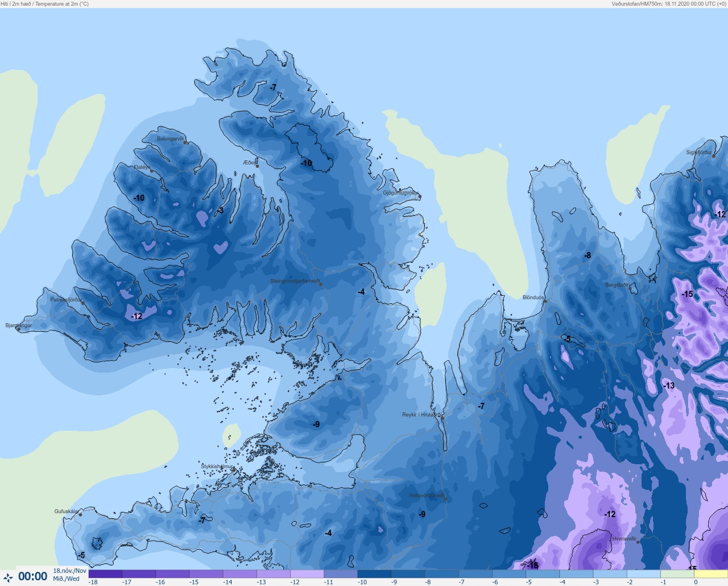This screenshot has width=728, height=586.
Task: Click the 'Mið./Wed' weekday label
Action: pos(67,579)
